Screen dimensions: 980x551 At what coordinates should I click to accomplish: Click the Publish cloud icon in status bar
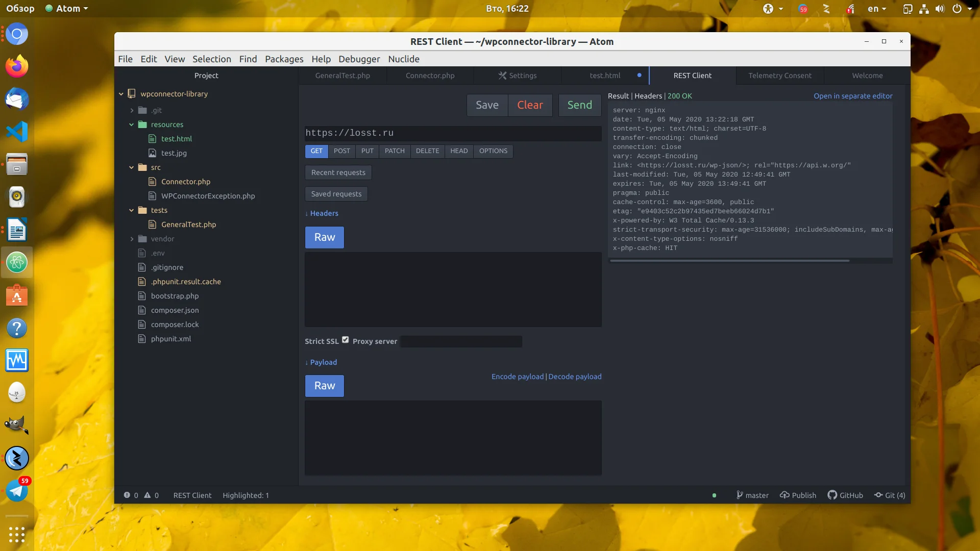785,495
